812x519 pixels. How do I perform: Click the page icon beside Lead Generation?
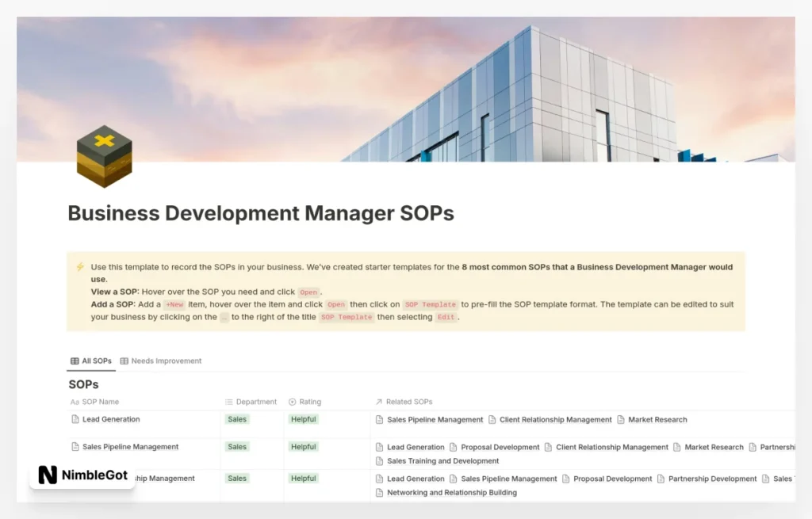(x=75, y=419)
